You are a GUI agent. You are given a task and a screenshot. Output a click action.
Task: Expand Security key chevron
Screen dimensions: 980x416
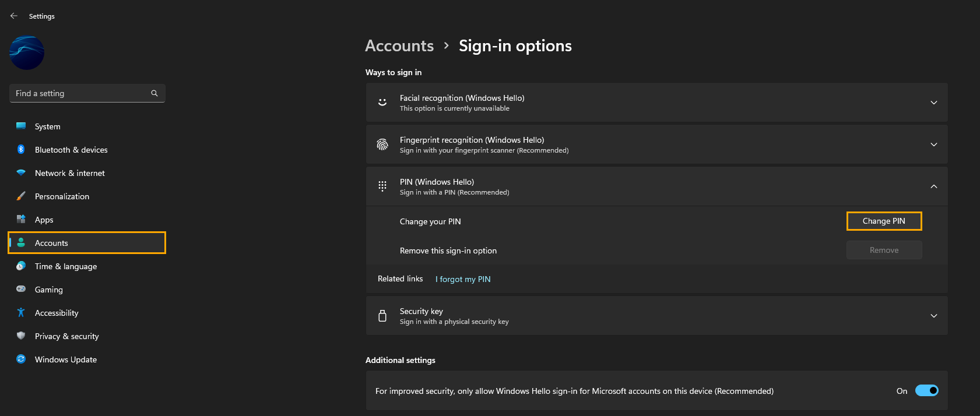tap(934, 316)
